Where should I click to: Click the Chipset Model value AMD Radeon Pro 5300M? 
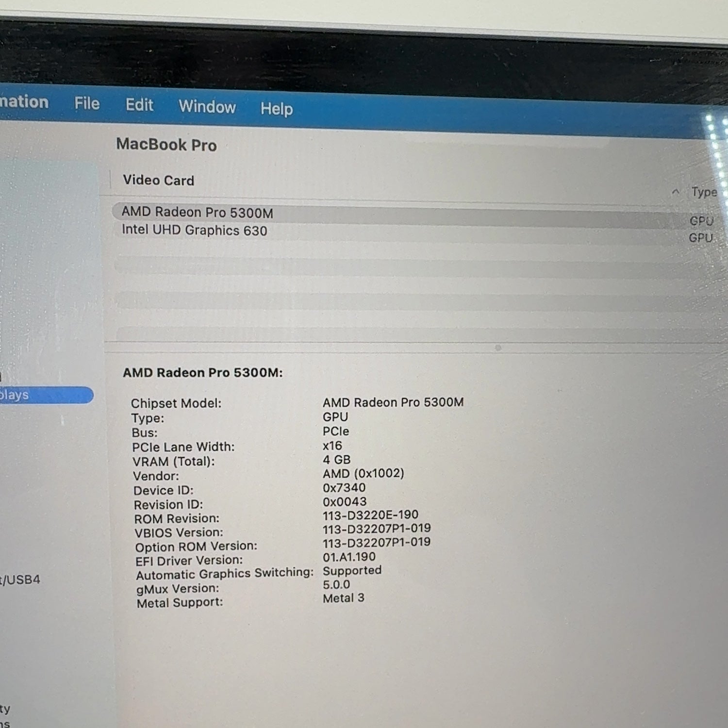[393, 402]
